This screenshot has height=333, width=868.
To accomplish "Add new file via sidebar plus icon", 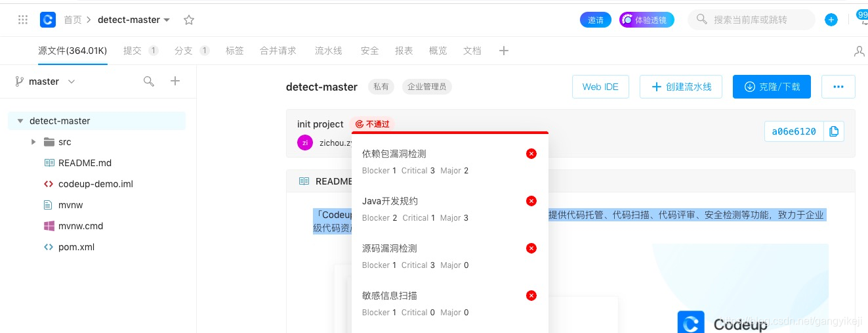I will point(175,81).
